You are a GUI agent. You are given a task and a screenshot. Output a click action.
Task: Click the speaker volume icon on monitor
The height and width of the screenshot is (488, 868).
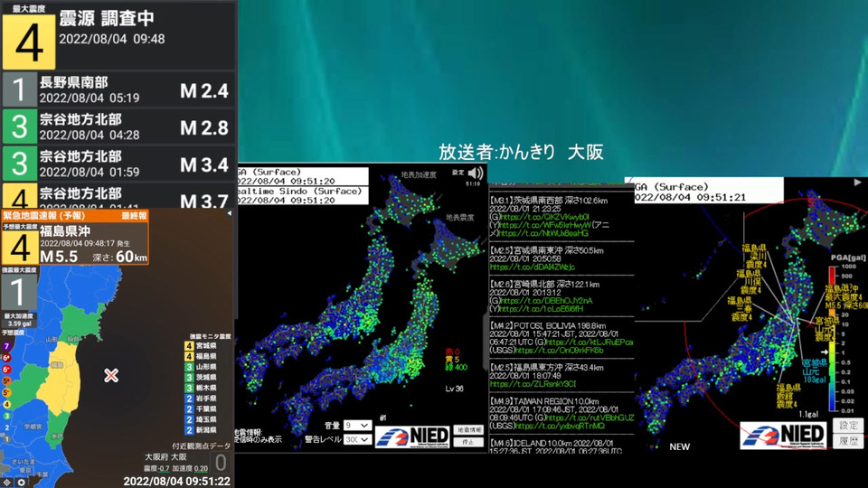click(x=476, y=174)
